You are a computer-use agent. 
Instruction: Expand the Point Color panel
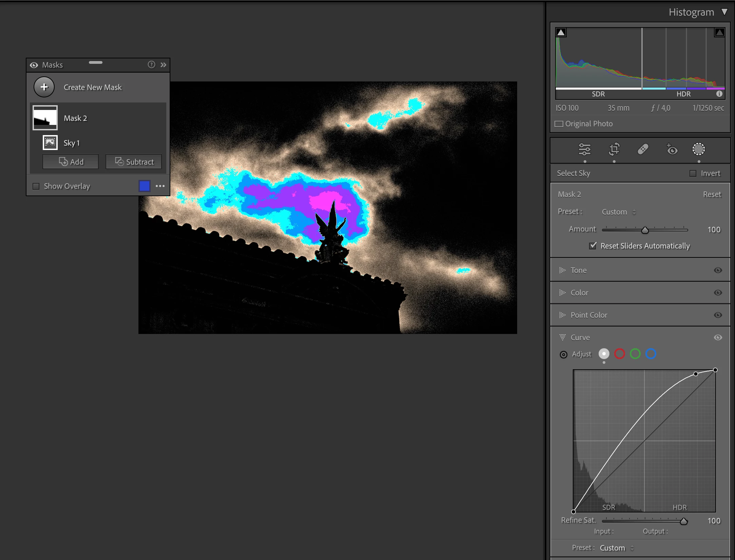(562, 315)
